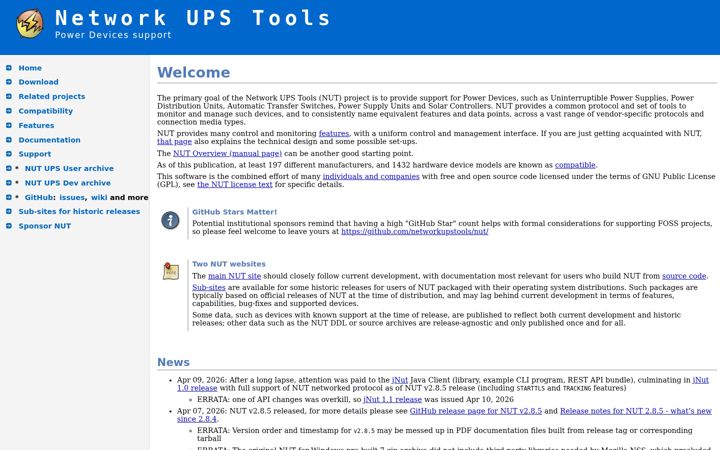720x450 pixels.
Task: Click the bullet icon beside GitHub
Action: (x=9, y=197)
